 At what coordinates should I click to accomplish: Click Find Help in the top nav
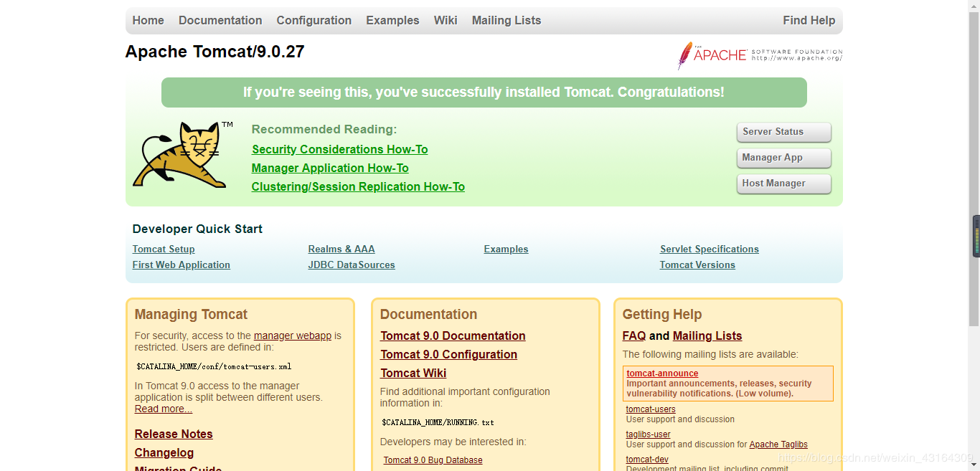809,20
